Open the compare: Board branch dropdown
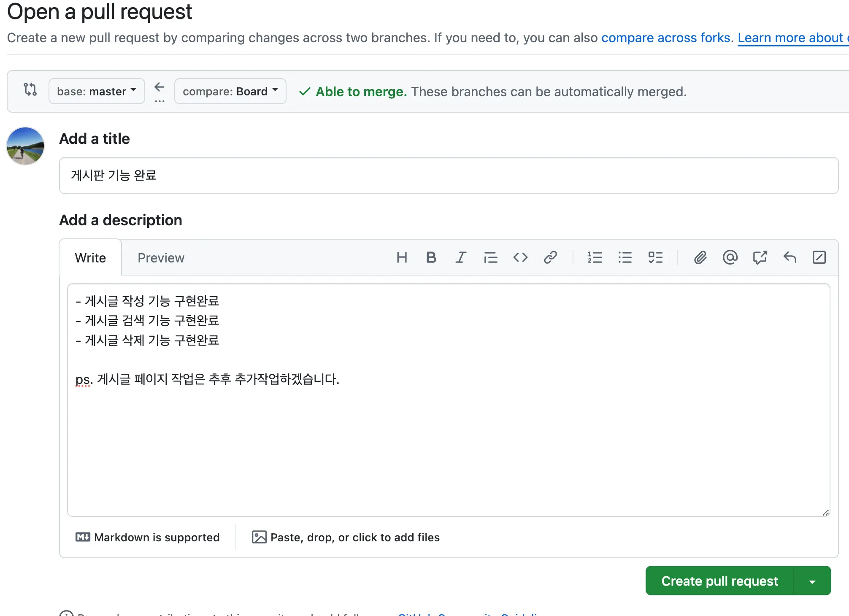 [x=230, y=91]
